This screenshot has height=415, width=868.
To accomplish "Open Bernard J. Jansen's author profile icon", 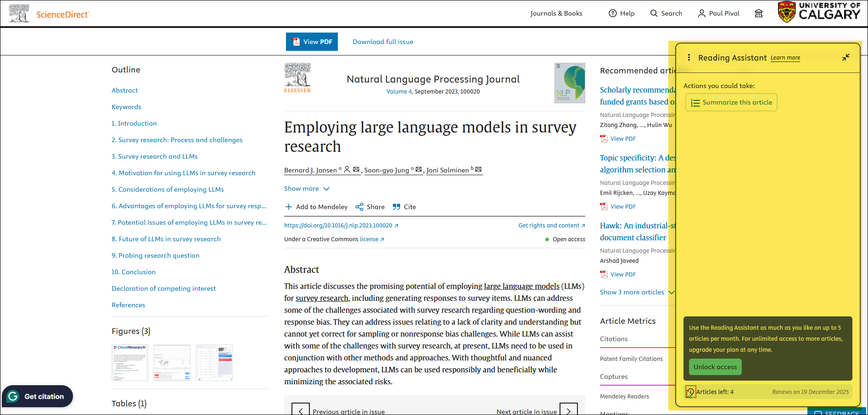I will [x=347, y=169].
